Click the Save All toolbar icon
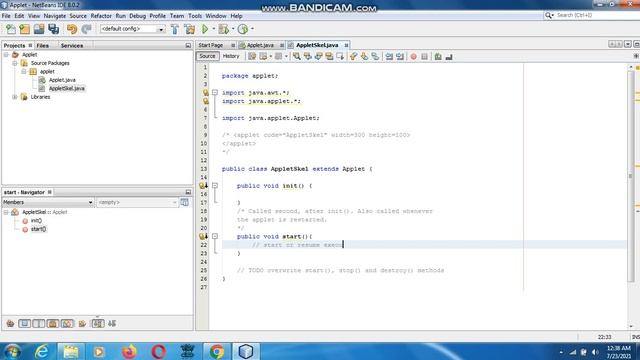Image resolution: width=640 pixels, height=360 pixels. point(53,29)
